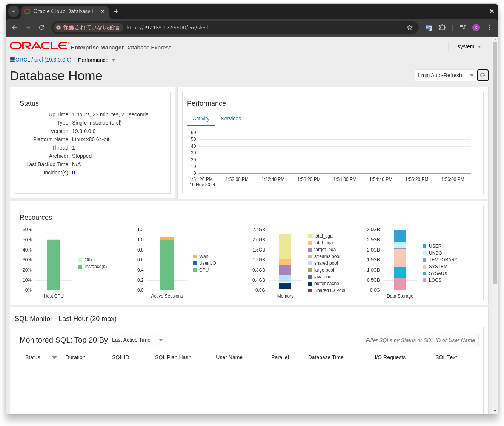Open the Chrome extensions puzzle icon

point(442,28)
